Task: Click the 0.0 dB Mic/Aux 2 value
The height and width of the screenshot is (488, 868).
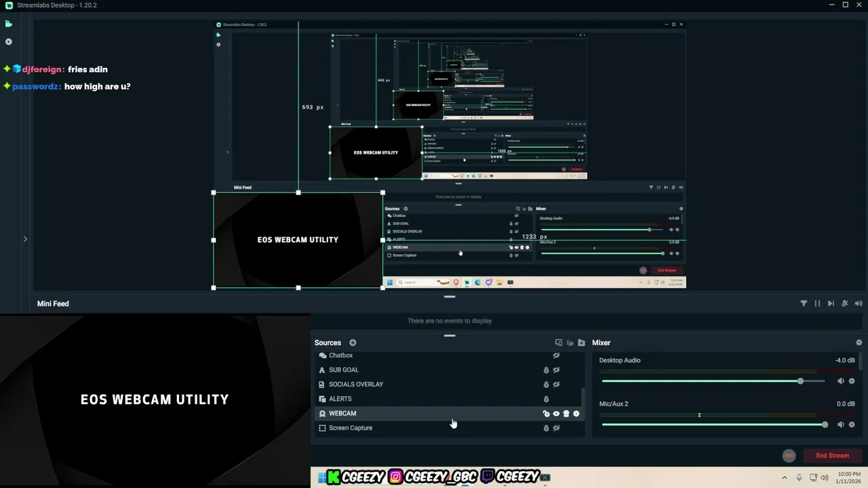Action: point(846,404)
